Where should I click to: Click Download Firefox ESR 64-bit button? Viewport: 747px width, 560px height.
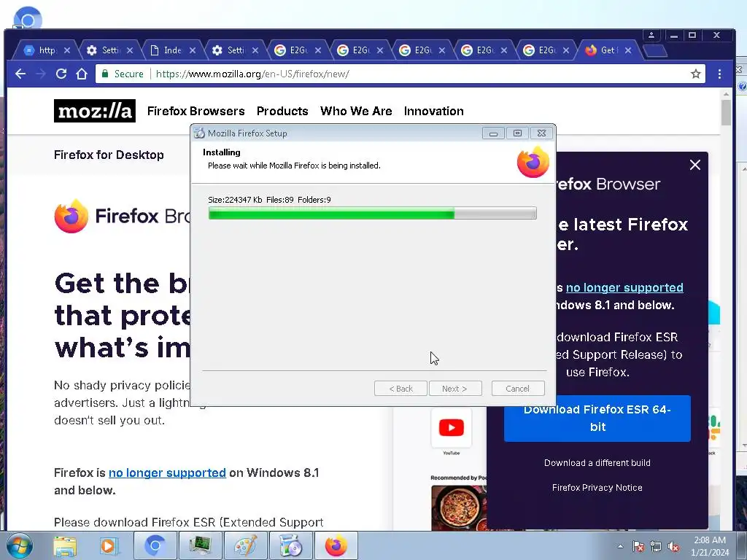point(597,418)
